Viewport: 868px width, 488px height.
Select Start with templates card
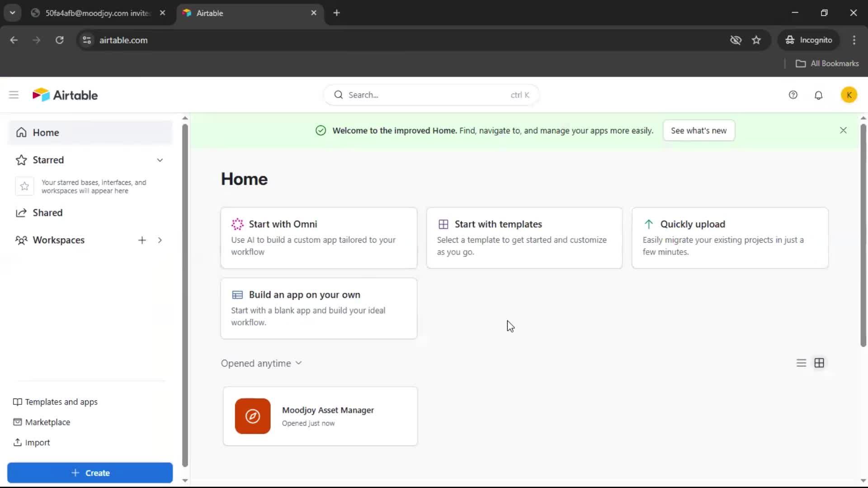[x=524, y=238]
